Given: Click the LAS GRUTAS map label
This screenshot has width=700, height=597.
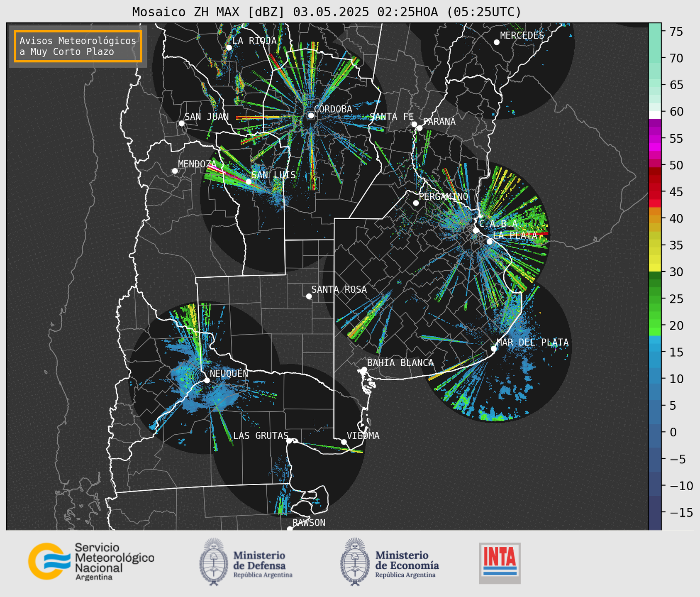Looking at the screenshot, I should [x=261, y=436].
